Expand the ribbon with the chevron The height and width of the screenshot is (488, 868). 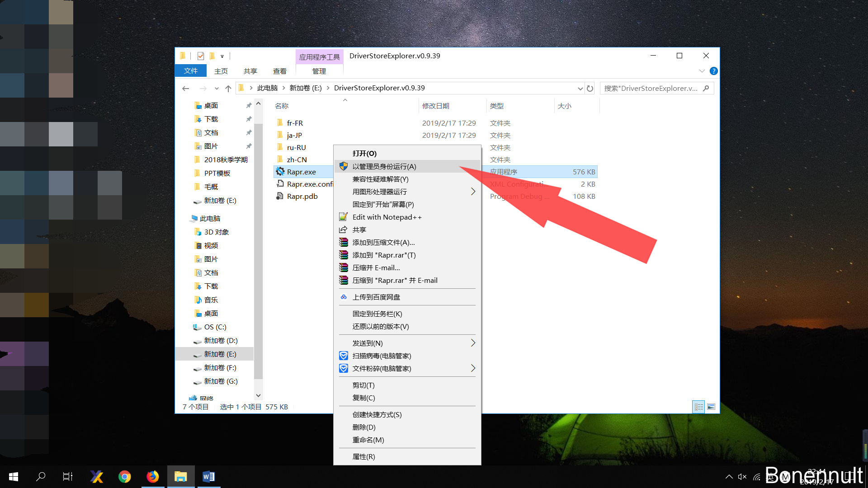pos(702,71)
